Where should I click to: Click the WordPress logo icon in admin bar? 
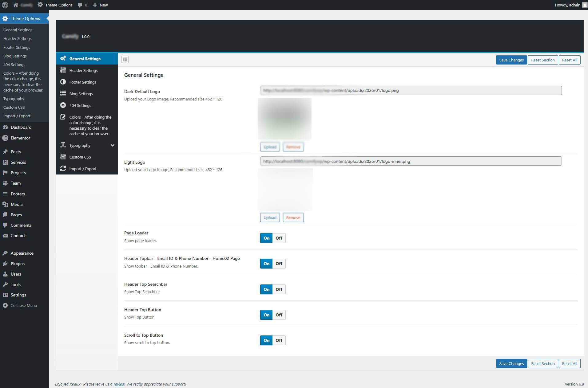tap(5, 5)
